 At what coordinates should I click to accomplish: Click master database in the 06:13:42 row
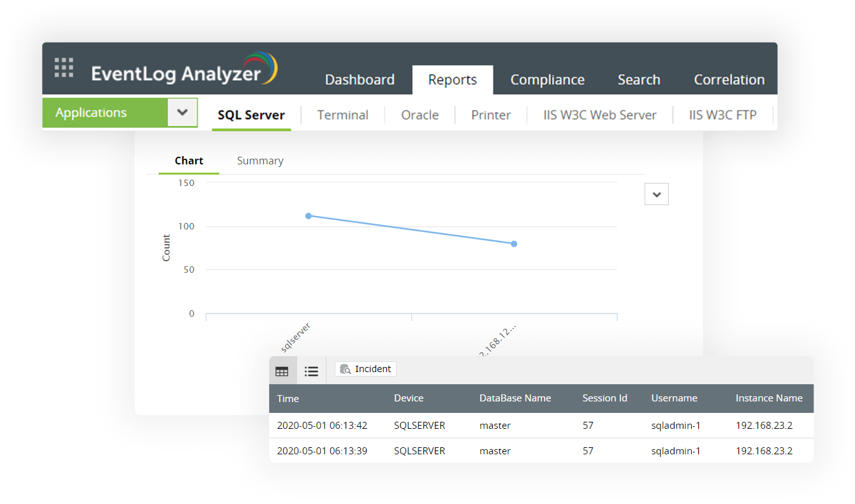click(495, 426)
